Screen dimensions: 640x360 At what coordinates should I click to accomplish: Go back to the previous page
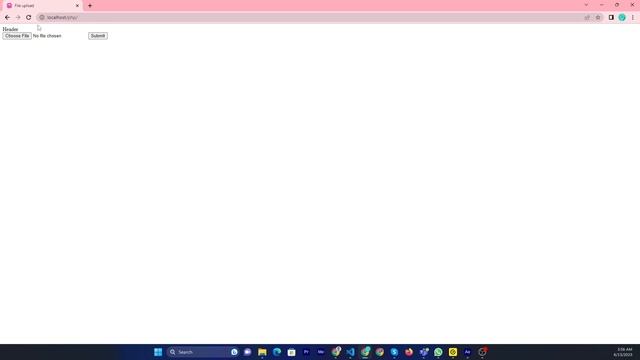click(7, 18)
